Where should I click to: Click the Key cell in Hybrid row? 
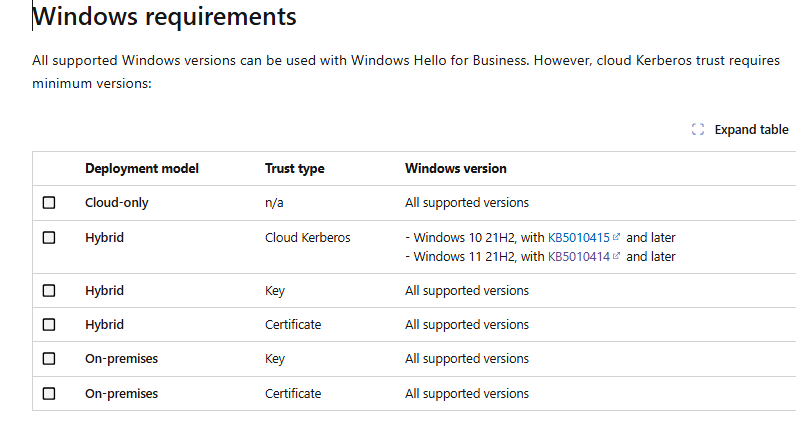(275, 290)
